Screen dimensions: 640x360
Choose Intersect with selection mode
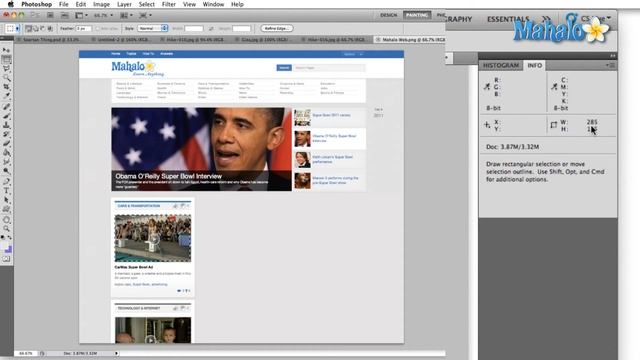(x=50, y=29)
